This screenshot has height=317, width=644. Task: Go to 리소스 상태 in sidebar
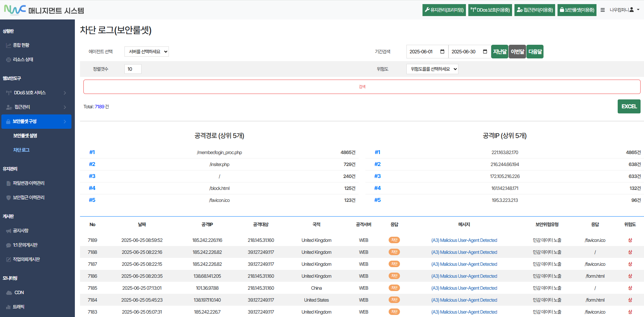click(x=23, y=59)
